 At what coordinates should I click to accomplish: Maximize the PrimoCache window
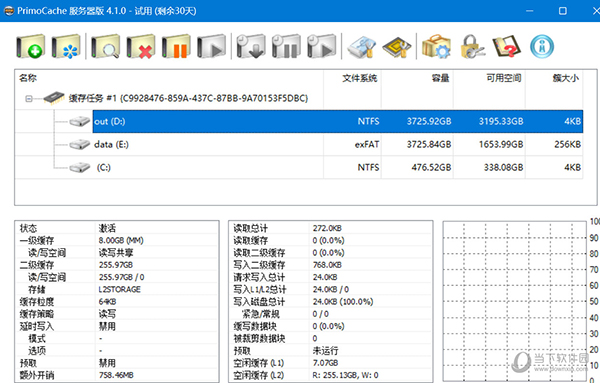pos(562,11)
